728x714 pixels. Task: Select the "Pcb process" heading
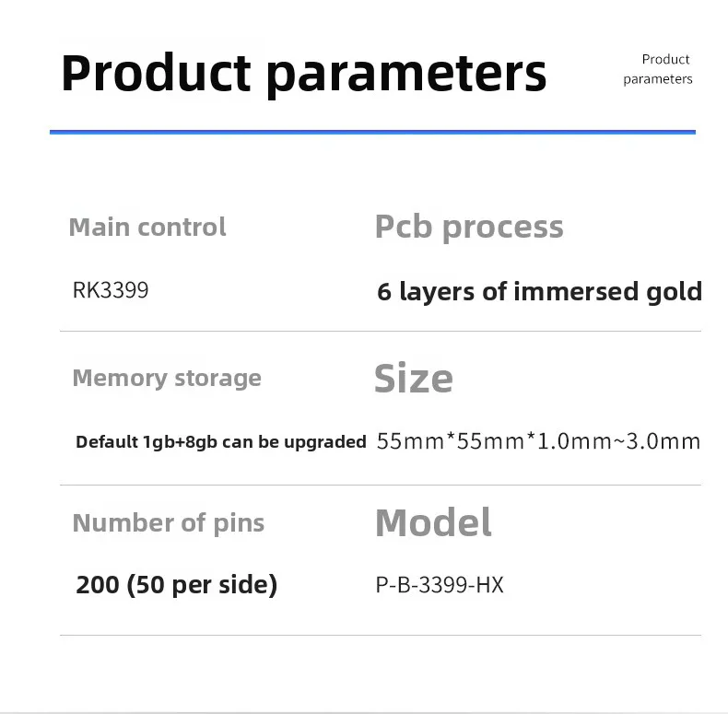pyautogui.click(x=469, y=227)
